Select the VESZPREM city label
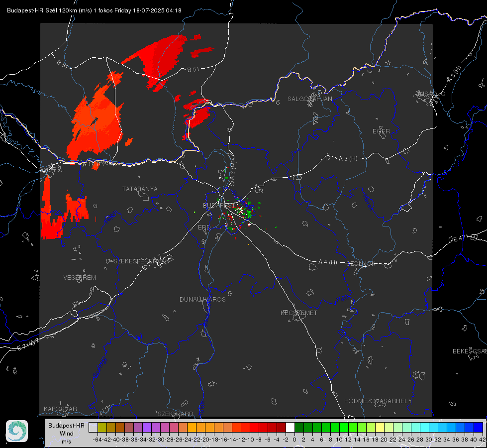 [x=80, y=277]
